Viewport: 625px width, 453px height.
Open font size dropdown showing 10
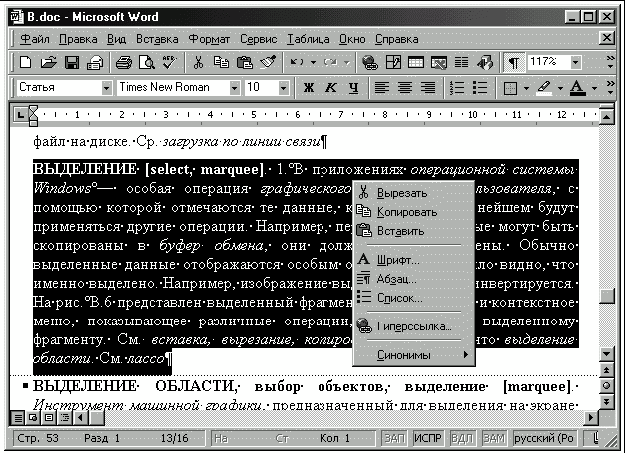pyautogui.click(x=283, y=87)
